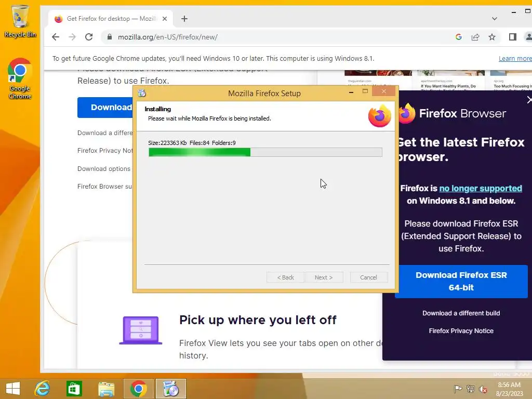The image size is (532, 399).
Task: Open the Windows Start button
Action: [x=13, y=389]
